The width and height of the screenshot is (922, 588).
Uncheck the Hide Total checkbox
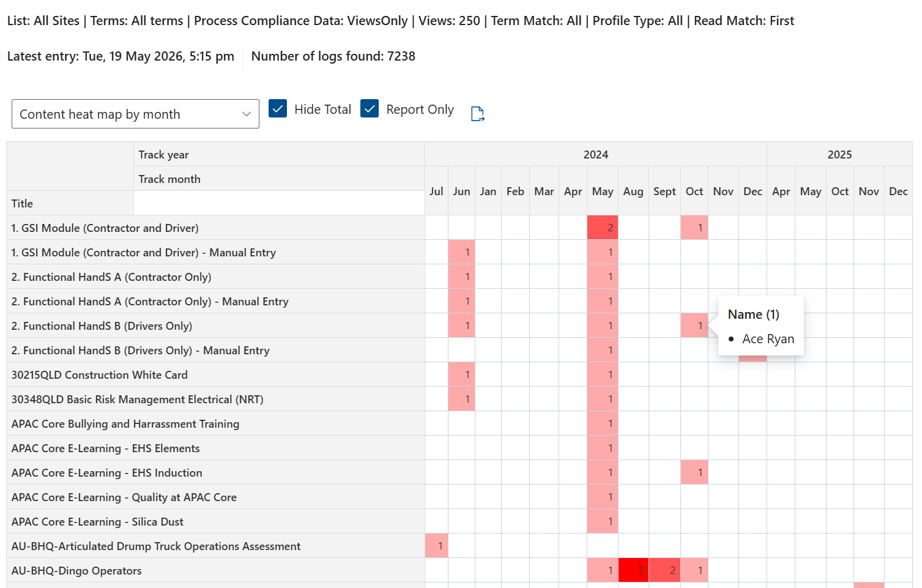tap(278, 108)
